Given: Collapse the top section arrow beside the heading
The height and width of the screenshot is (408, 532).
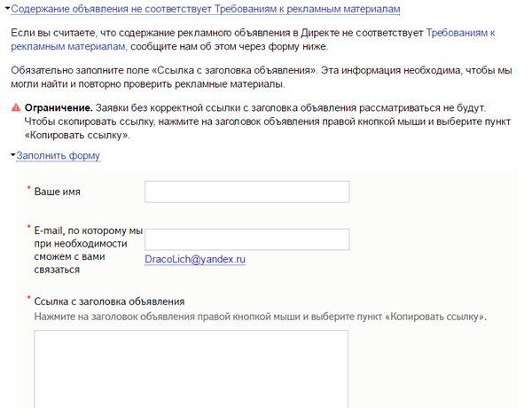Looking at the screenshot, I should pos(8,9).
